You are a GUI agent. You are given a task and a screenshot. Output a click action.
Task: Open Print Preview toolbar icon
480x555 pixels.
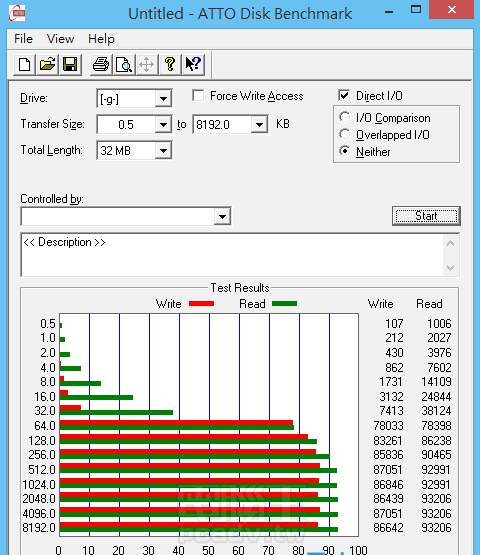pyautogui.click(x=124, y=65)
